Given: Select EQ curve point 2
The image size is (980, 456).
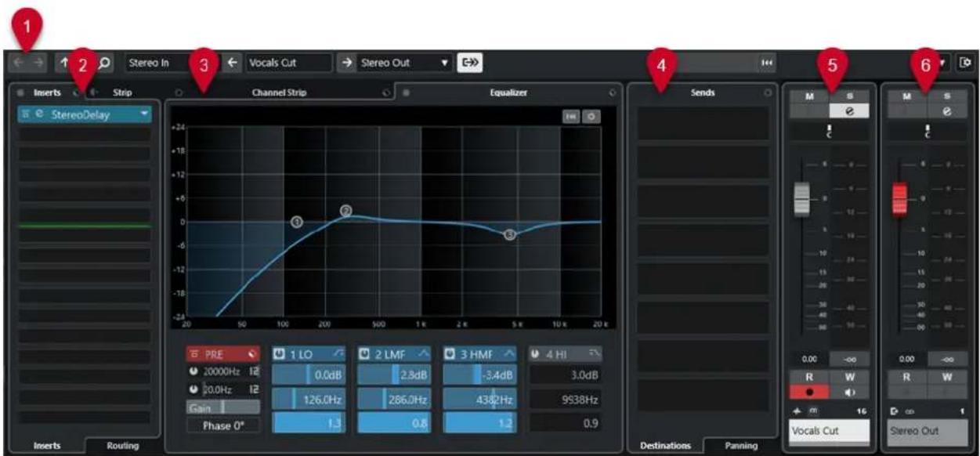Looking at the screenshot, I should pyautogui.click(x=346, y=211).
